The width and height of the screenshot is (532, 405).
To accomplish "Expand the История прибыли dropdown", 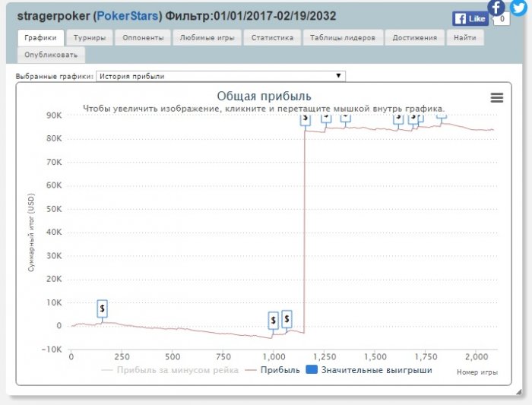I will pos(220,76).
